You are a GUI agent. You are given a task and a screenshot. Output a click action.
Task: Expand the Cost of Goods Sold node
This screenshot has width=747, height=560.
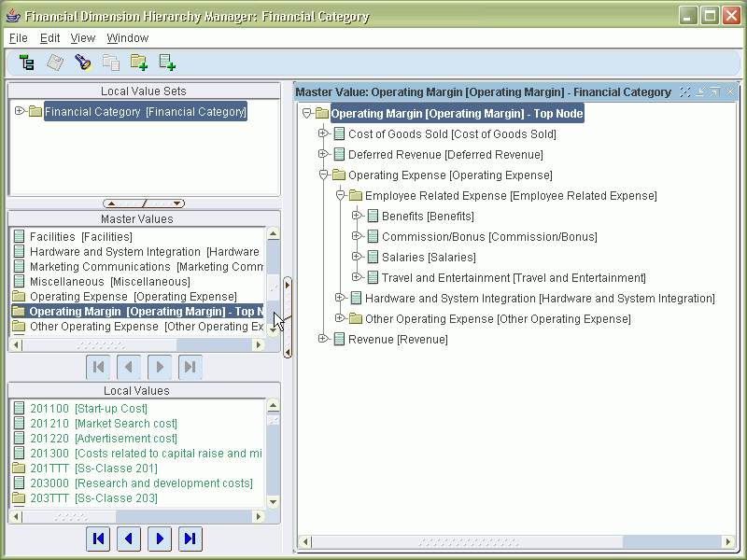323,133
